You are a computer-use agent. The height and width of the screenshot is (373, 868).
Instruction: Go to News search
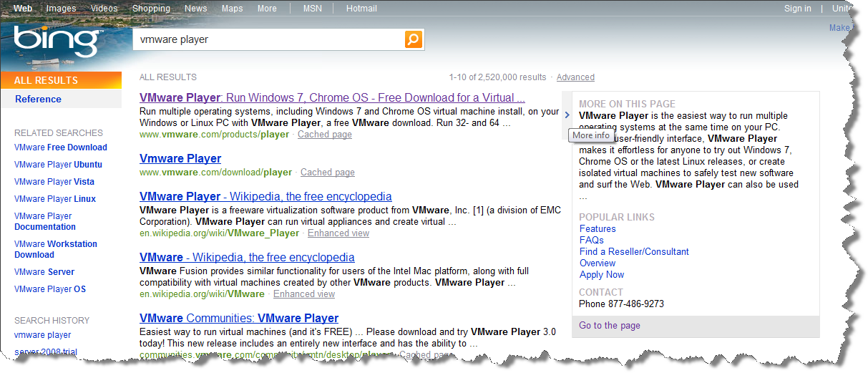tap(195, 9)
